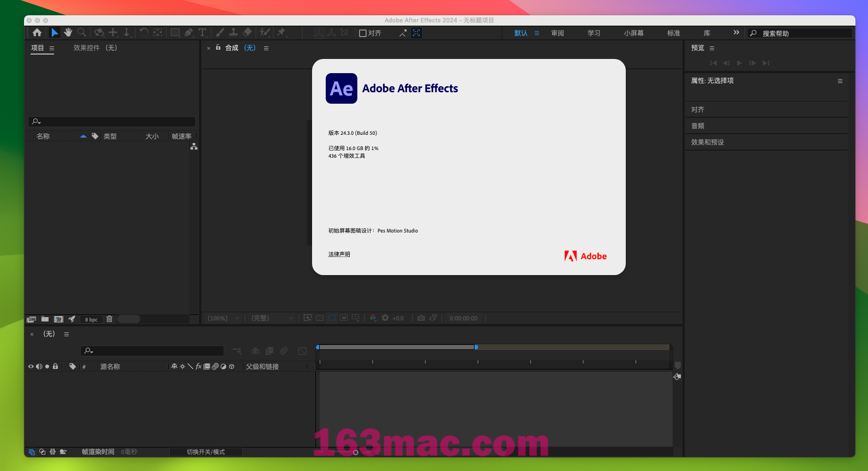Open project flowchart view icon

194,147
